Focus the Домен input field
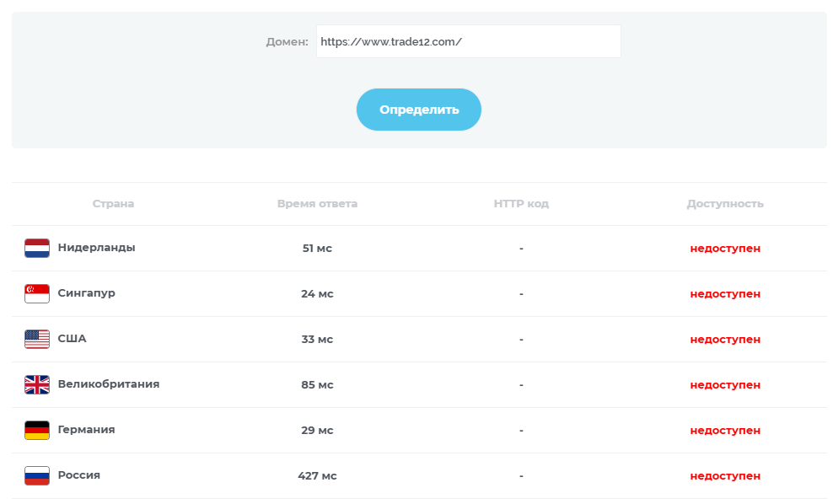Viewport: 838px width, 504px height. (x=468, y=41)
